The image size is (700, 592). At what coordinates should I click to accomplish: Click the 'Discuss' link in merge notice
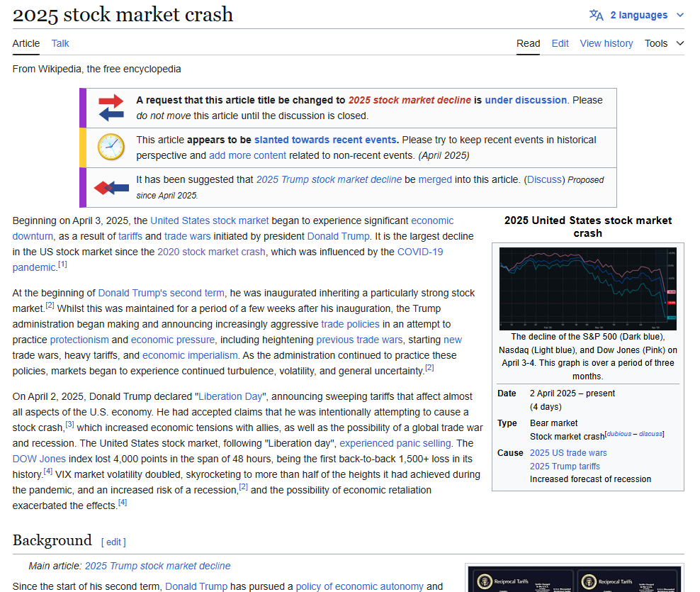(544, 179)
